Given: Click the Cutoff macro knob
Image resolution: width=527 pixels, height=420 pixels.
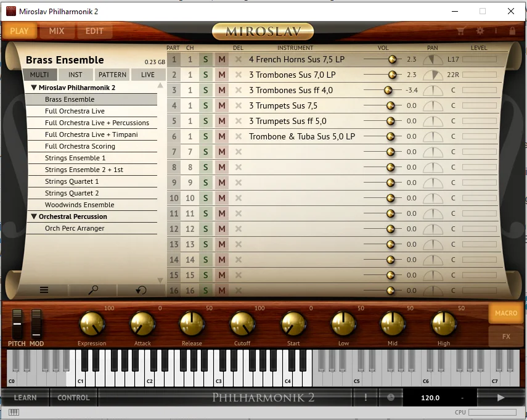Looking at the screenshot, I should (x=242, y=324).
